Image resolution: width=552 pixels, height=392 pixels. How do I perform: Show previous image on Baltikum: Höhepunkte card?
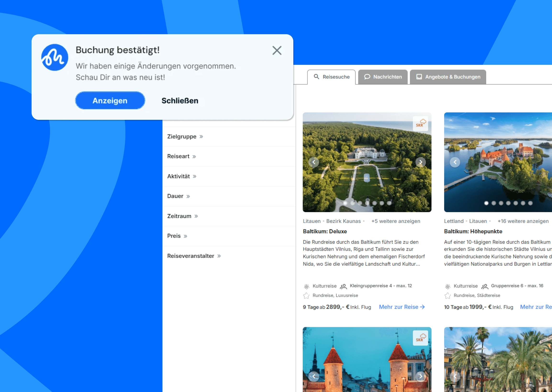[x=455, y=162]
